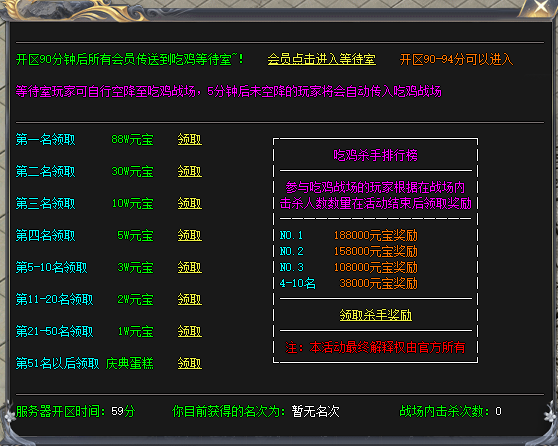Select the 吃鸡杀手排行榜 title
558x446 pixels.
(x=375, y=156)
